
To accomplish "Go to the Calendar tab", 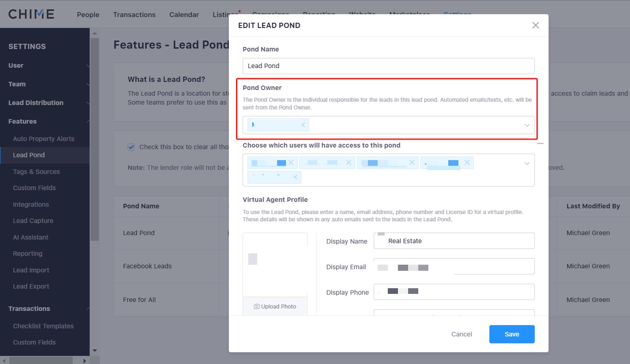I will (184, 15).
